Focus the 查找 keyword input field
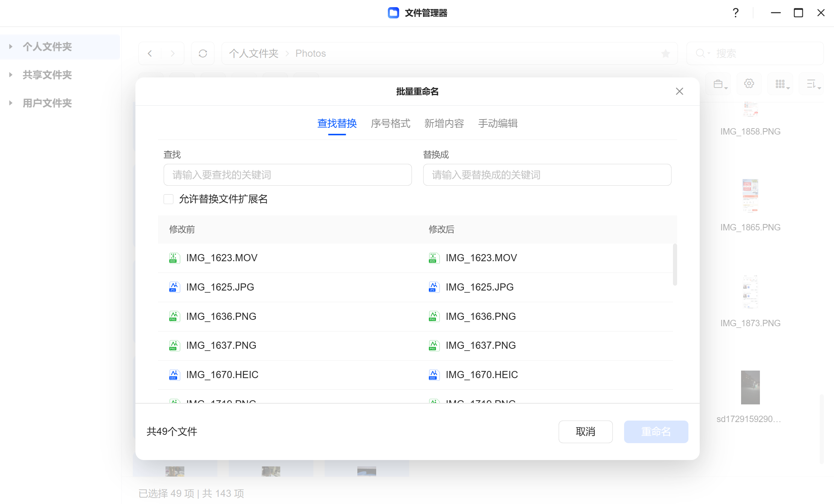834x504 pixels. click(x=287, y=175)
